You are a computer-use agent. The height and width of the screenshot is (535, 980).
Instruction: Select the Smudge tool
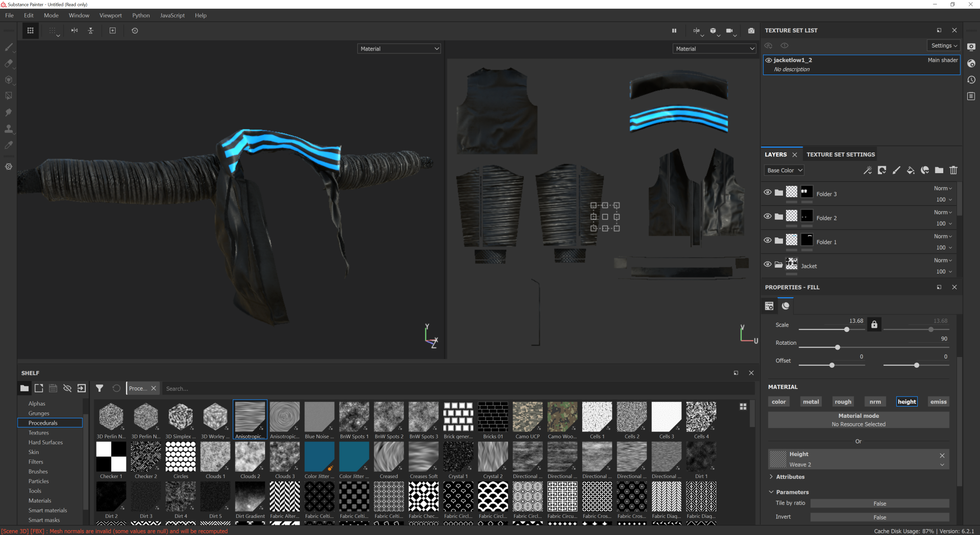8,112
